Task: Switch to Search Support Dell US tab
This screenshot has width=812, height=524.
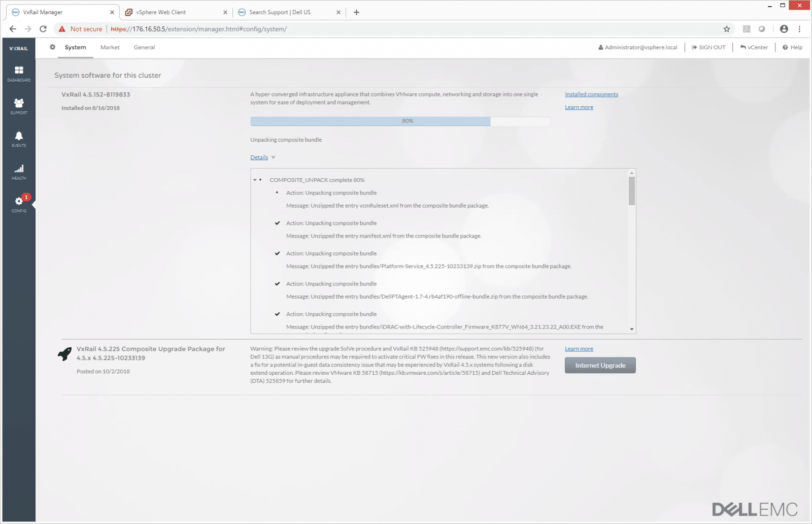Action: pyautogui.click(x=287, y=12)
